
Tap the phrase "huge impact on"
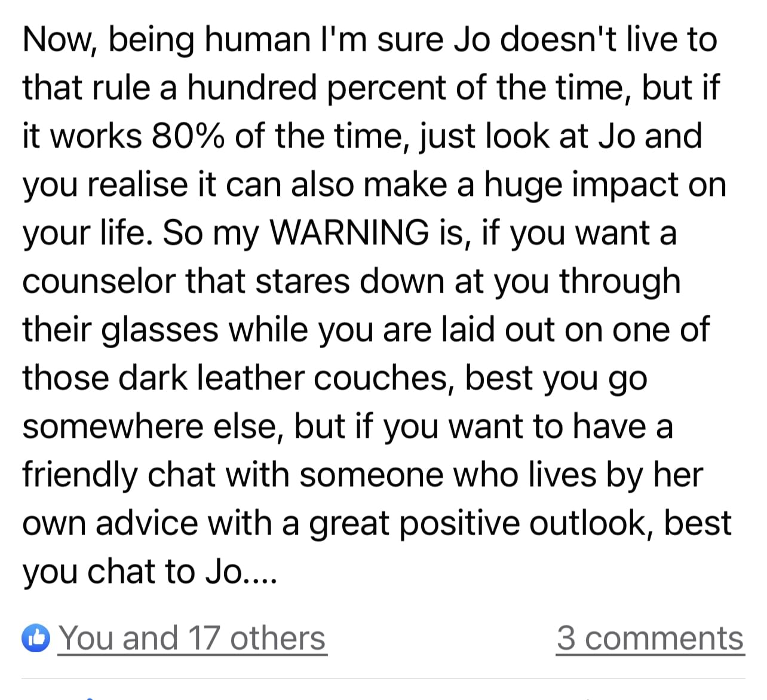605,185
